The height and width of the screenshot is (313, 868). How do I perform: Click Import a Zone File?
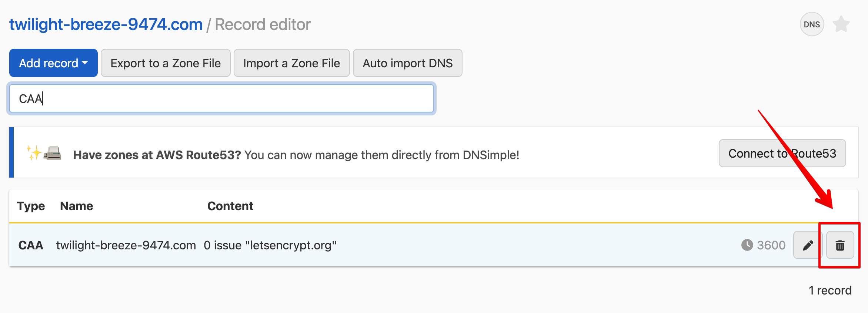coord(291,63)
